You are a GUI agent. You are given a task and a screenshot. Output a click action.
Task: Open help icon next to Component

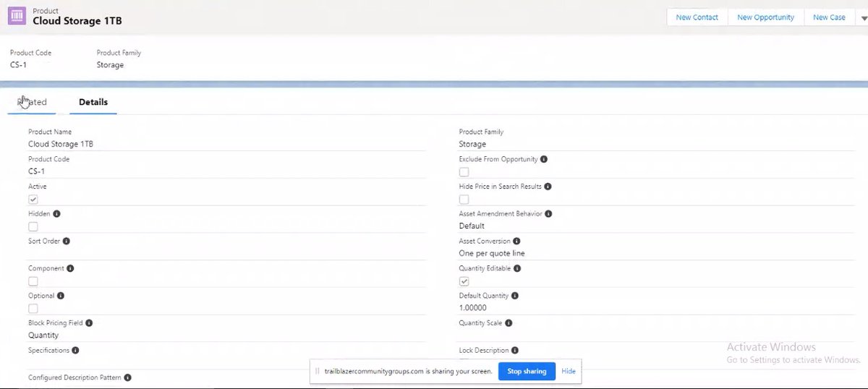pos(70,268)
